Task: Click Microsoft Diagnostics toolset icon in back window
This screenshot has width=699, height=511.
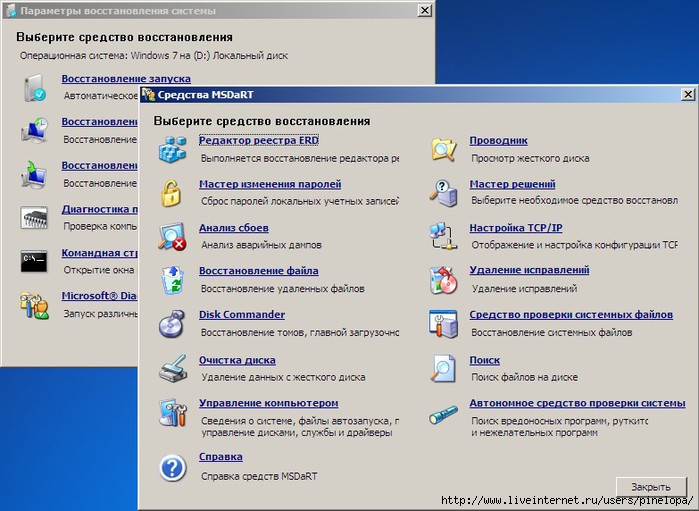Action: [34, 305]
